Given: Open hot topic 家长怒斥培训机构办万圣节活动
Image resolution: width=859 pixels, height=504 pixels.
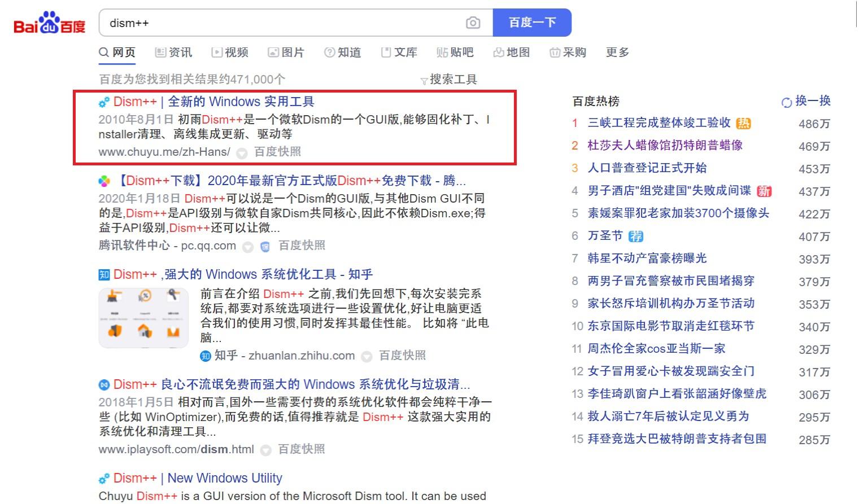Looking at the screenshot, I should click(x=671, y=303).
